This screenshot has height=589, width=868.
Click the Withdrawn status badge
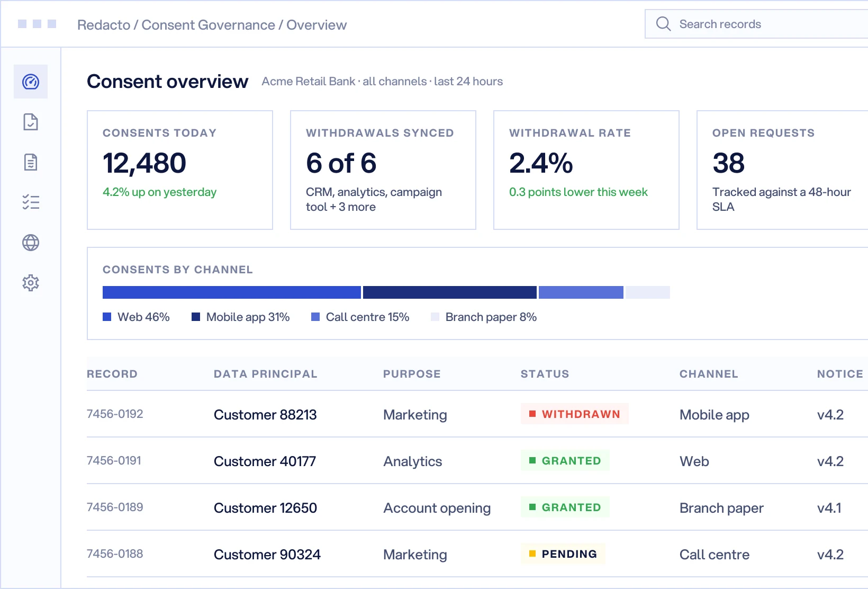[575, 414]
